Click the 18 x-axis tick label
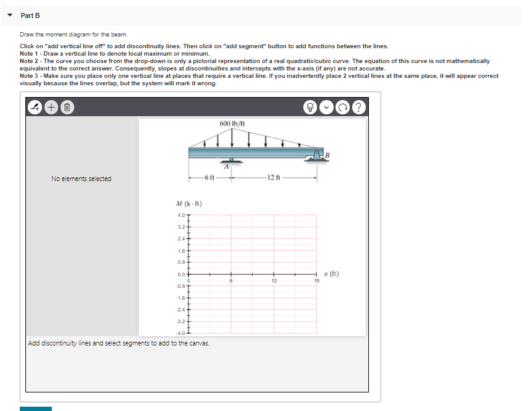The width and height of the screenshot is (532, 411). pos(316,281)
